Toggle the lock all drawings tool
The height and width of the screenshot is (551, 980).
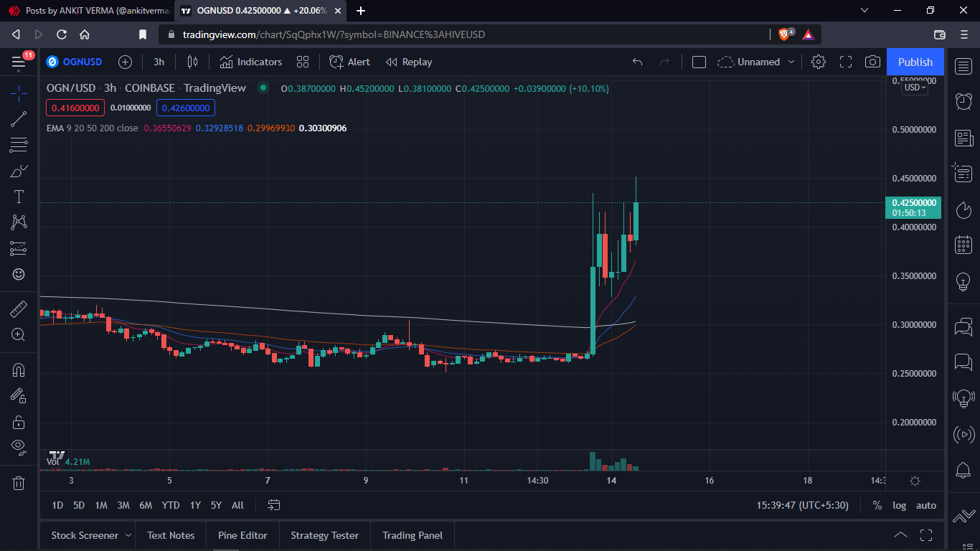pos(19,421)
